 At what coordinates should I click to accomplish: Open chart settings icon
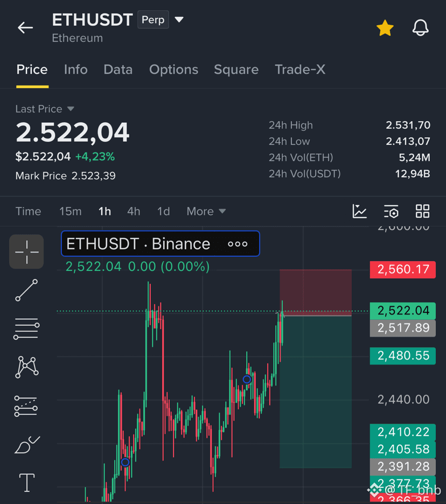[391, 212]
